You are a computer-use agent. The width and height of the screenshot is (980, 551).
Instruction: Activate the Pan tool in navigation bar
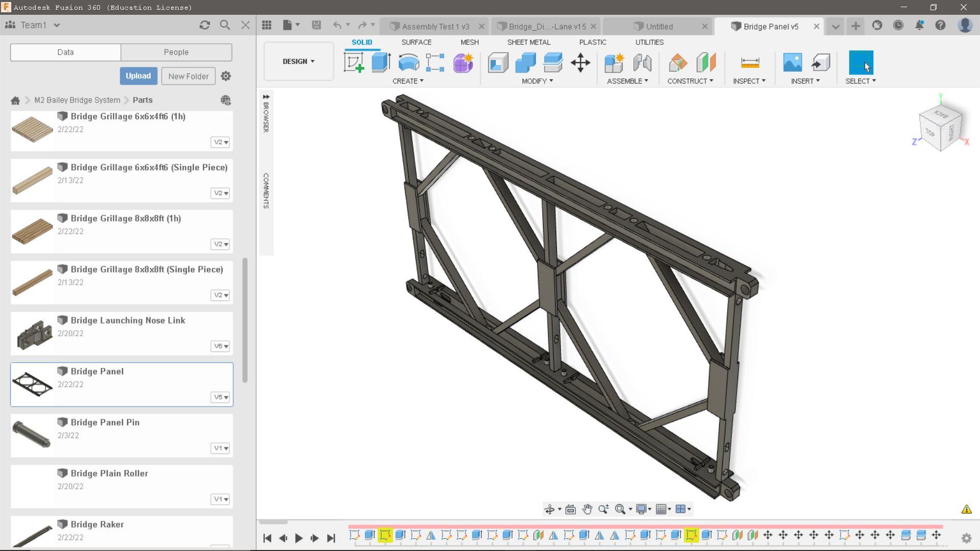click(587, 509)
